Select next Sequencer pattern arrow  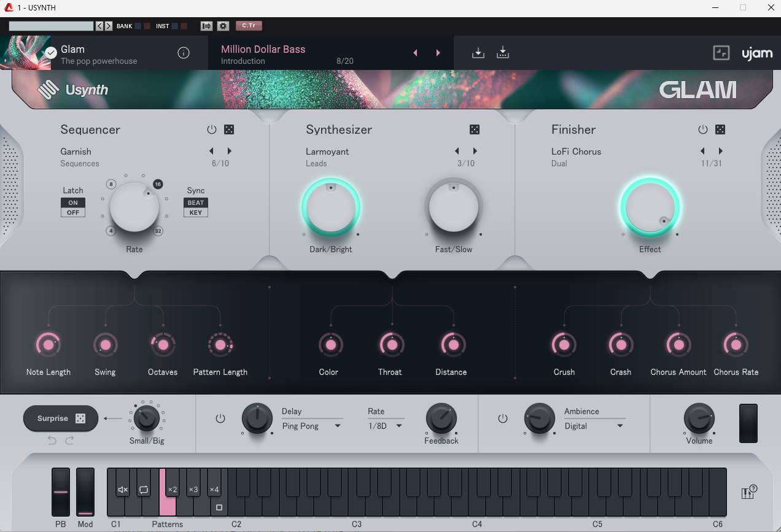[230, 151]
